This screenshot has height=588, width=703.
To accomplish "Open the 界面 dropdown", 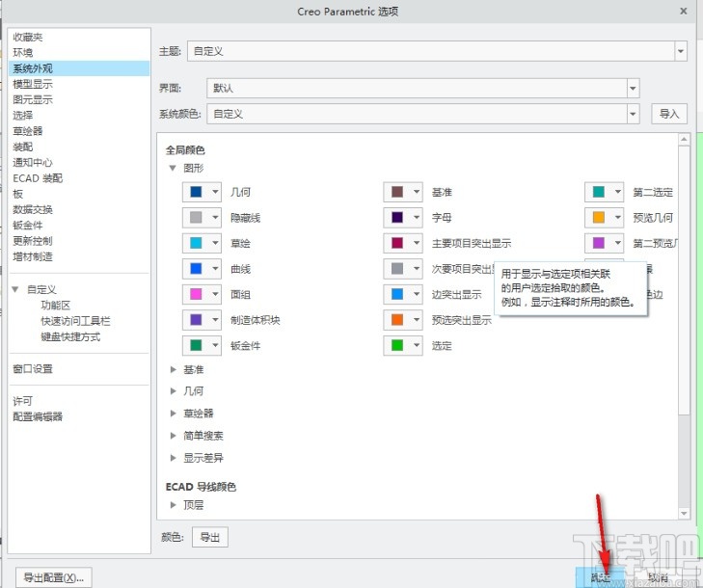I will pyautogui.click(x=633, y=88).
